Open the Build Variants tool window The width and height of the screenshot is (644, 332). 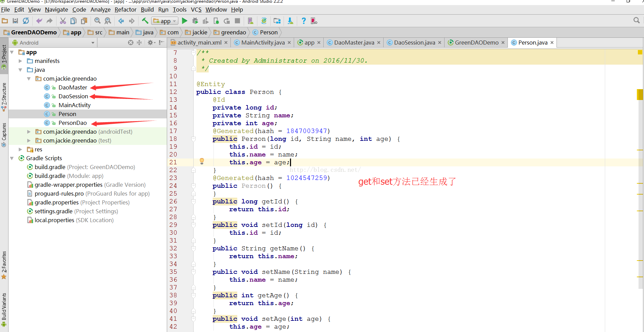[x=4, y=310]
